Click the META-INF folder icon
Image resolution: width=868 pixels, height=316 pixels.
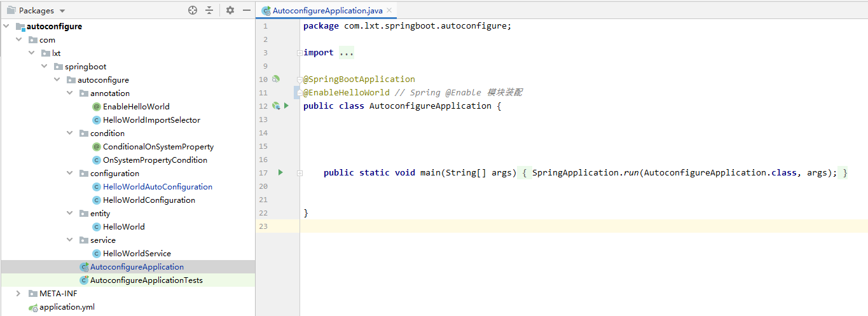pyautogui.click(x=33, y=293)
